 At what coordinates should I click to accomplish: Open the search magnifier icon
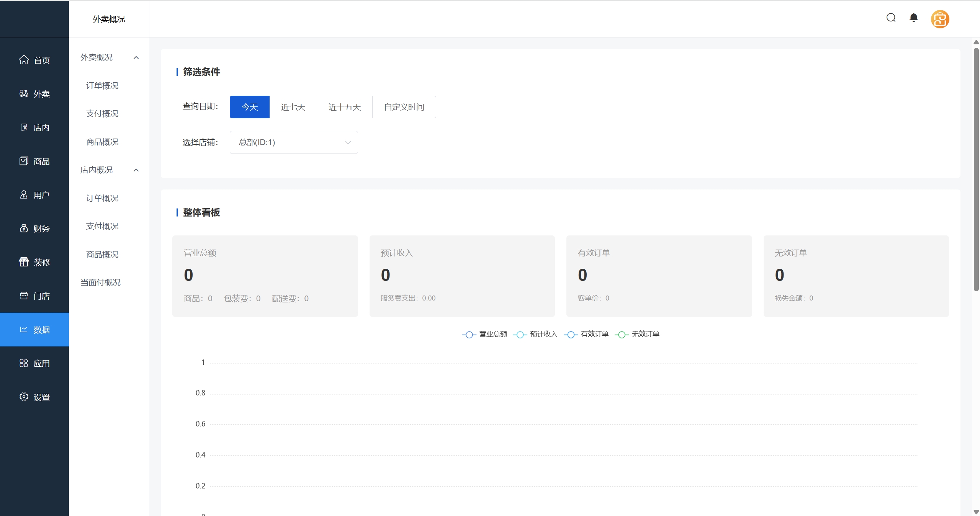click(891, 18)
